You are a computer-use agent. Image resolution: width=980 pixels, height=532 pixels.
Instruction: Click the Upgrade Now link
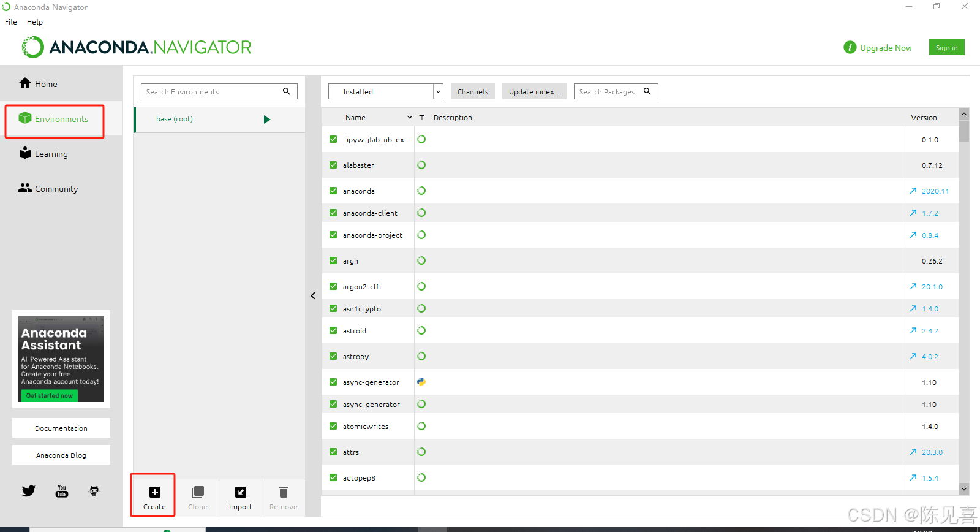[x=886, y=48]
